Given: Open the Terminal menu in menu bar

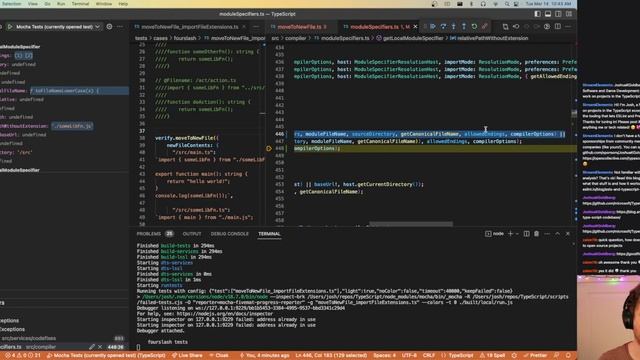Looking at the screenshot, I should click(80, 4).
